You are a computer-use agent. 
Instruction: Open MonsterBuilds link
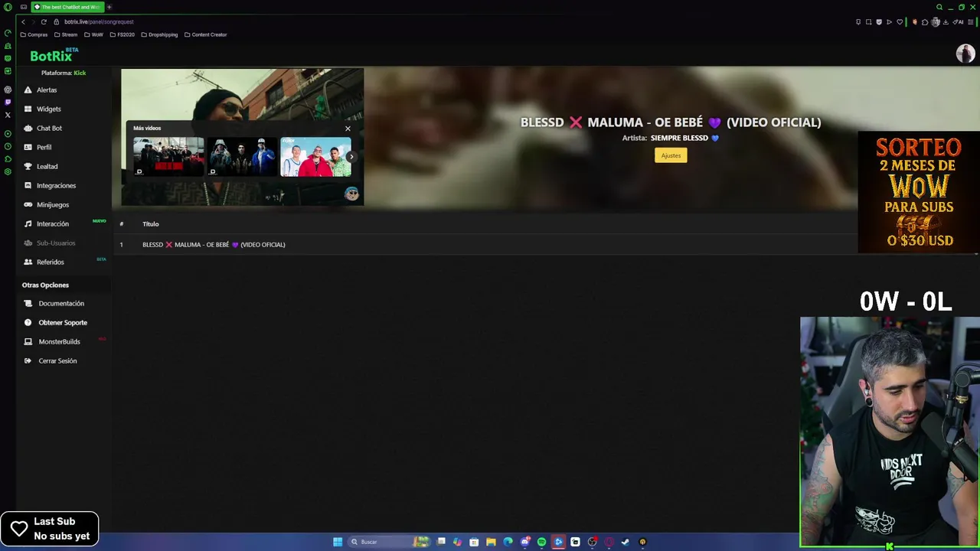pos(59,341)
